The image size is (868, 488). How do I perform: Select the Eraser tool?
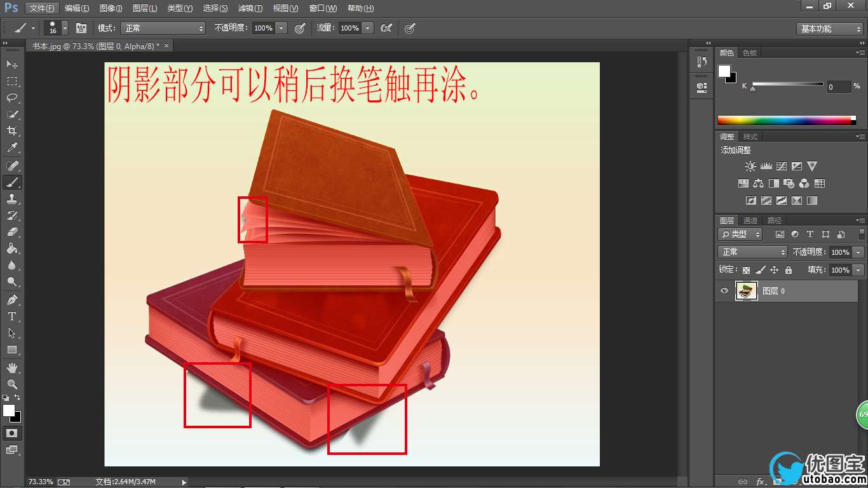[12, 232]
